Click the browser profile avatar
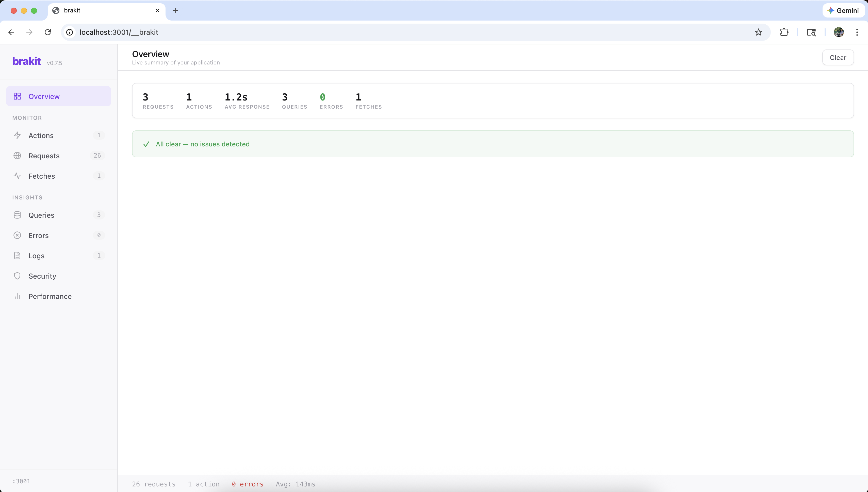Image resolution: width=868 pixels, height=492 pixels. click(839, 32)
